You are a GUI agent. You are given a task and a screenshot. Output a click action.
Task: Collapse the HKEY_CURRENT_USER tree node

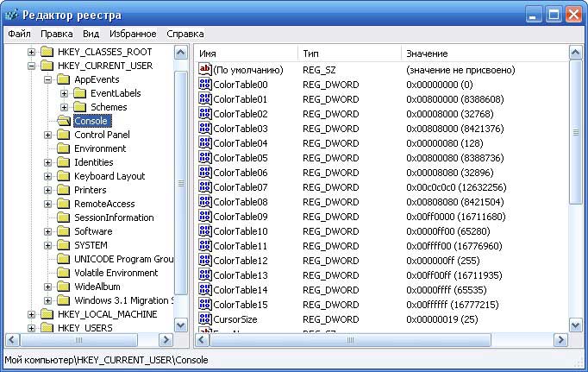point(33,66)
